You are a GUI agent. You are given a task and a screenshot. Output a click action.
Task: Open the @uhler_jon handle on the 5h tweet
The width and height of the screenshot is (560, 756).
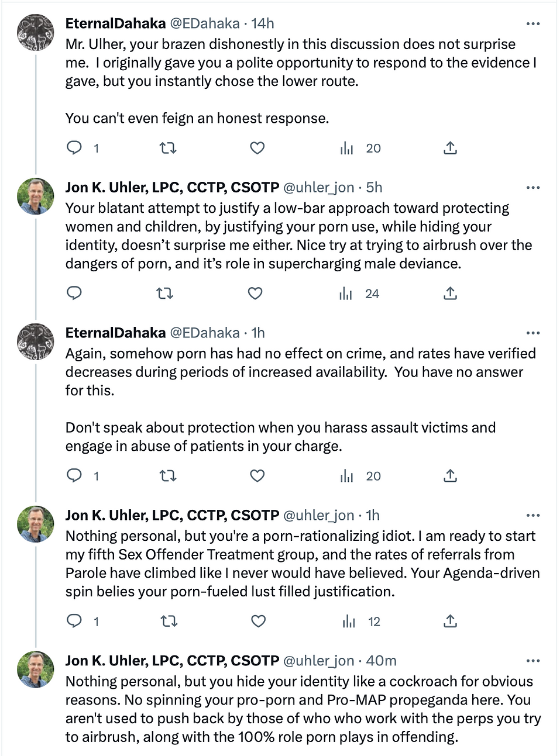318,187
